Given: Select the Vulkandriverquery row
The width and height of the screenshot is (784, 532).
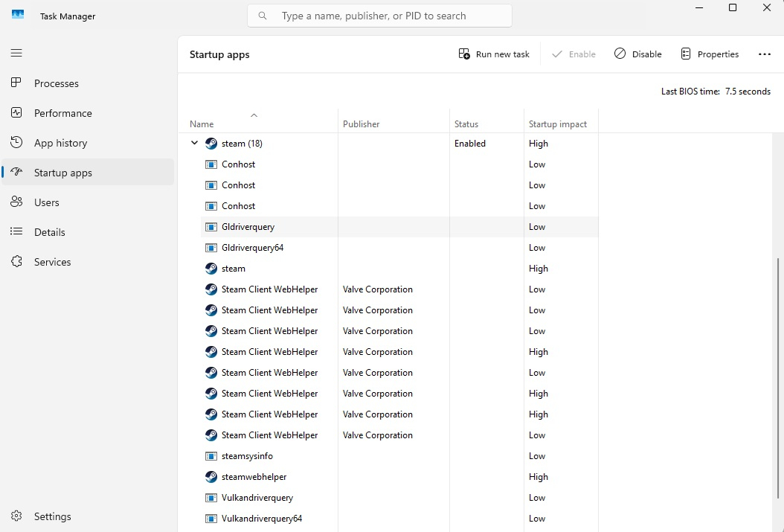Looking at the screenshot, I should 399,498.
